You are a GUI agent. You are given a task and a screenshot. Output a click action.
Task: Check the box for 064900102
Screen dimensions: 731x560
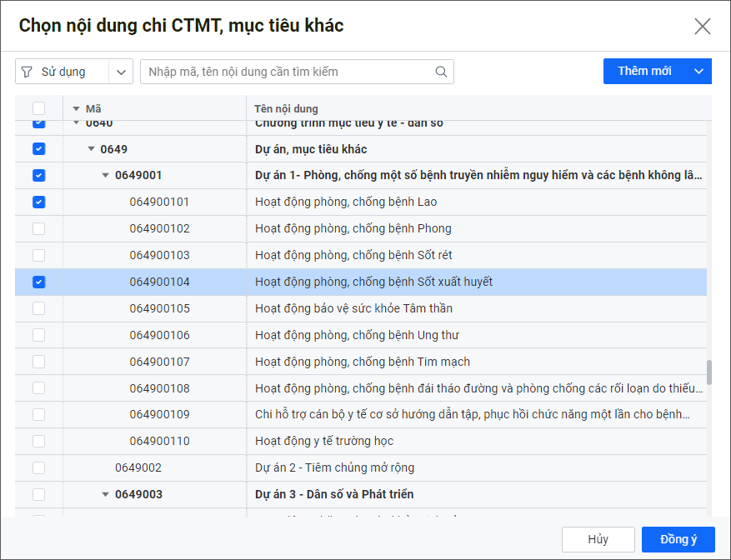39,229
